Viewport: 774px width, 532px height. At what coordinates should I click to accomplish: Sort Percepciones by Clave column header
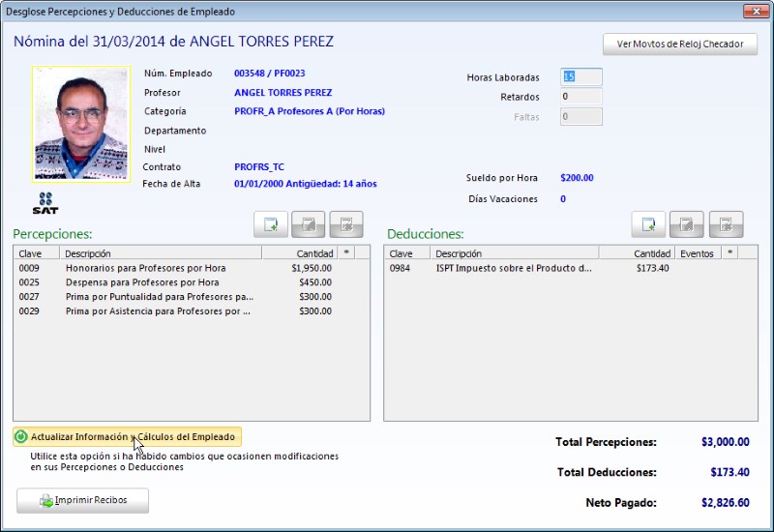click(x=37, y=253)
